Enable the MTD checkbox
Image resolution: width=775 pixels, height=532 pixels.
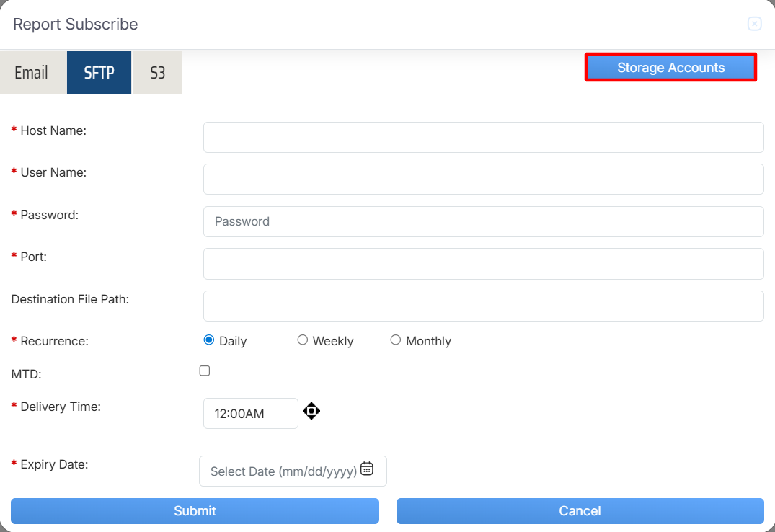click(205, 371)
